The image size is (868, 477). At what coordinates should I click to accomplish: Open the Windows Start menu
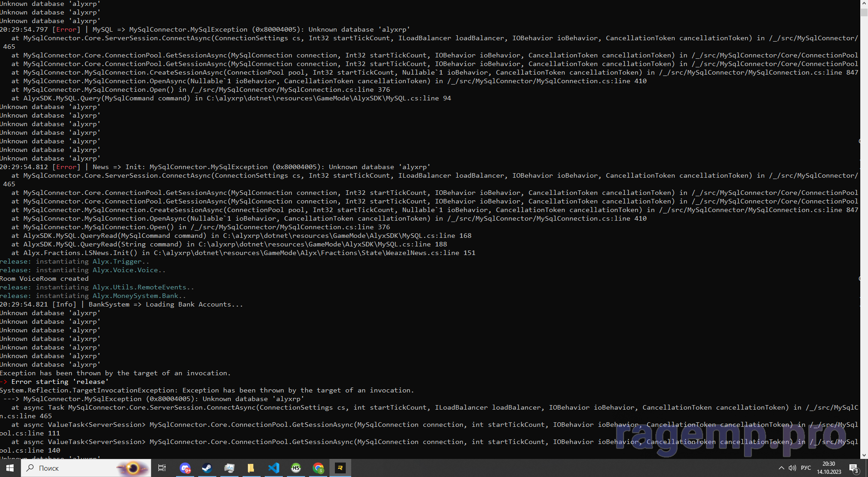10,468
